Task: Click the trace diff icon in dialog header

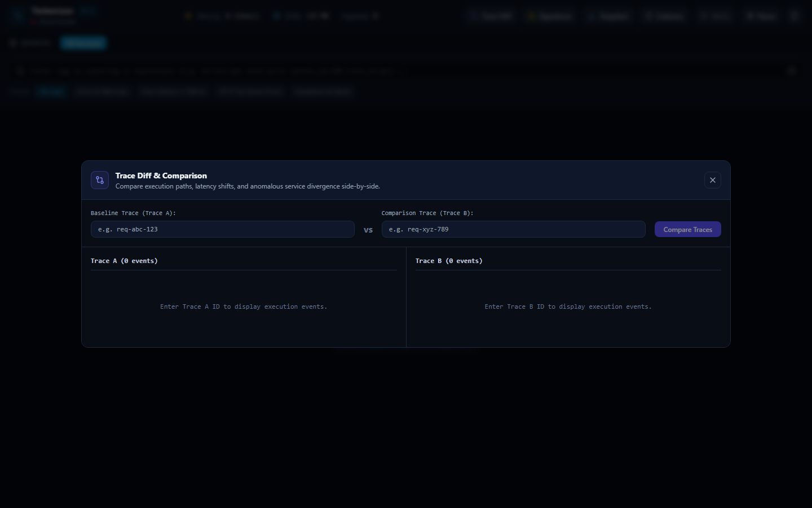Action: (x=100, y=180)
